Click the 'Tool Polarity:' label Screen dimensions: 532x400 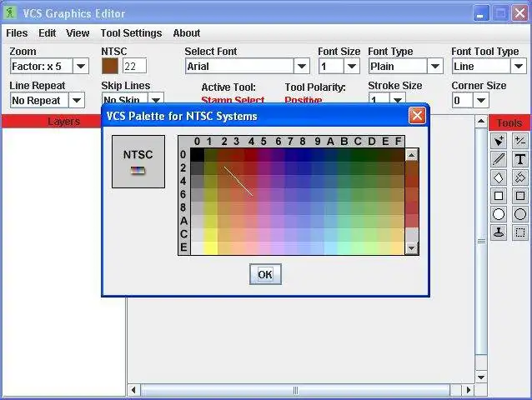click(x=315, y=87)
